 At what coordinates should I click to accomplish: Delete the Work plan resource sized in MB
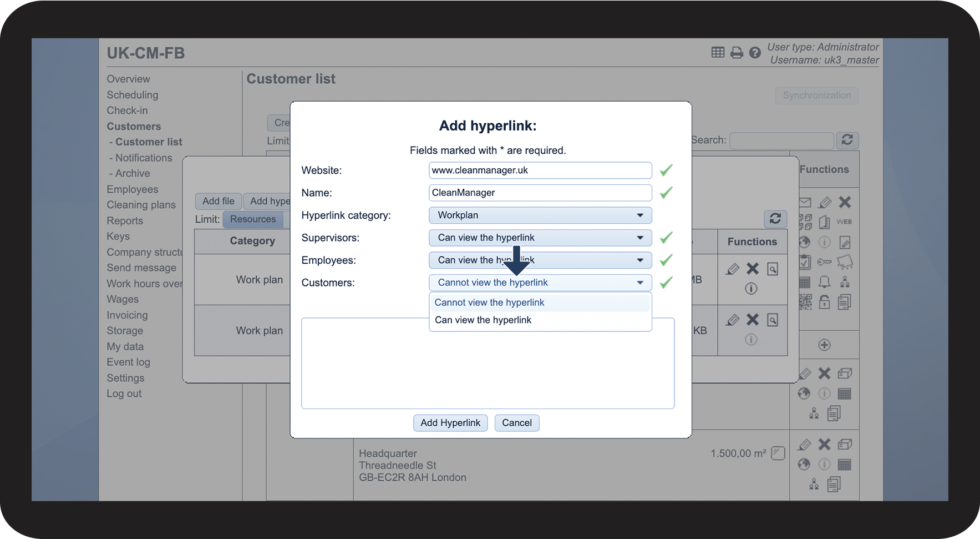752,269
